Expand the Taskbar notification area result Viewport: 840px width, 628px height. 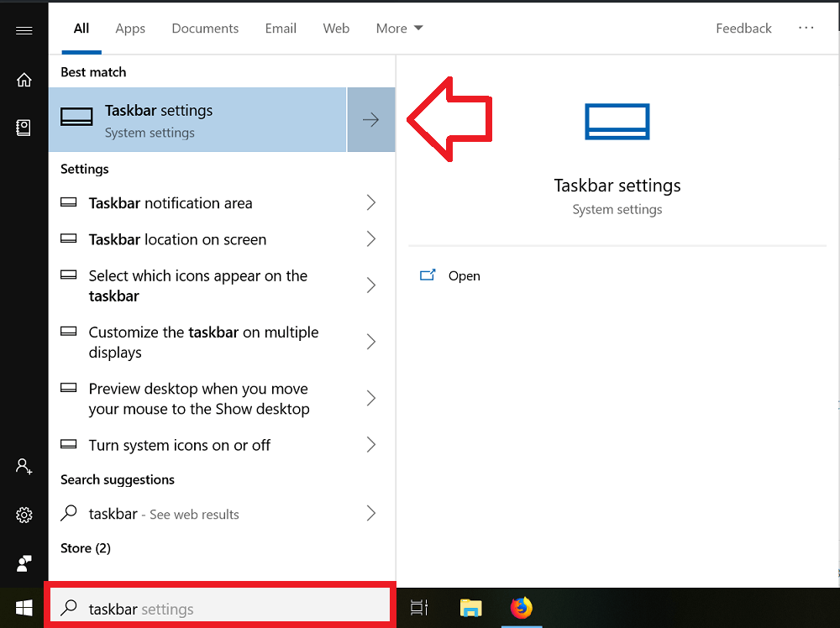point(171,203)
